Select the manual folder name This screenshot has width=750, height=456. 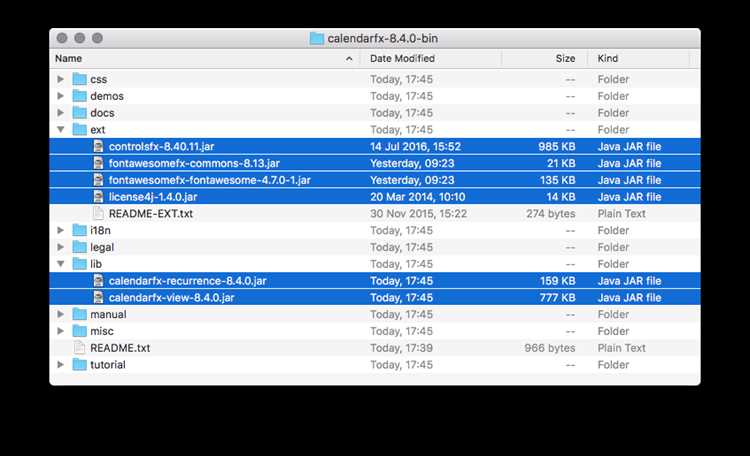coord(108,314)
